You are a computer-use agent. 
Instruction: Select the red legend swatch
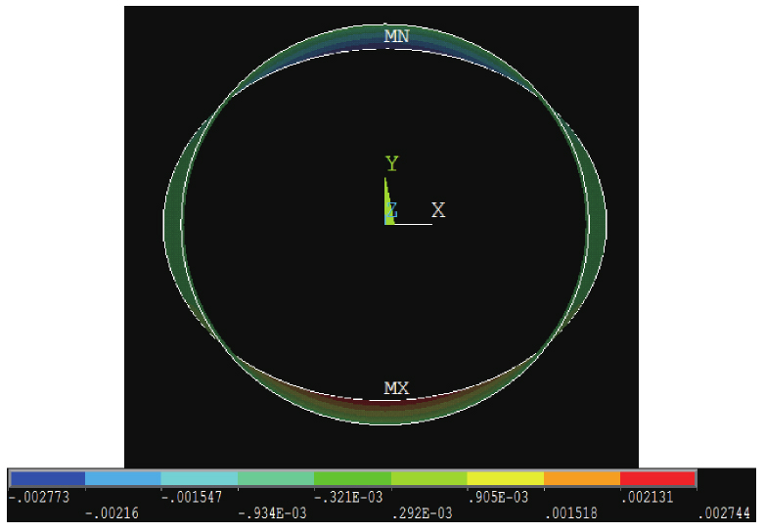coord(657,478)
